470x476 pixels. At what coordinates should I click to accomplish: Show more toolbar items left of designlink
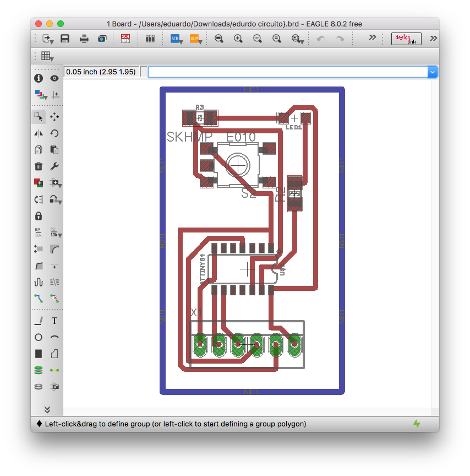(373, 37)
